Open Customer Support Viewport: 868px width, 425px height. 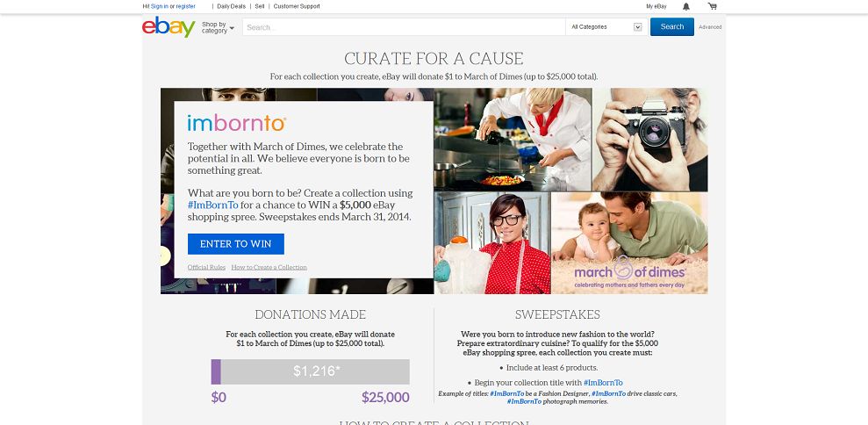(297, 7)
